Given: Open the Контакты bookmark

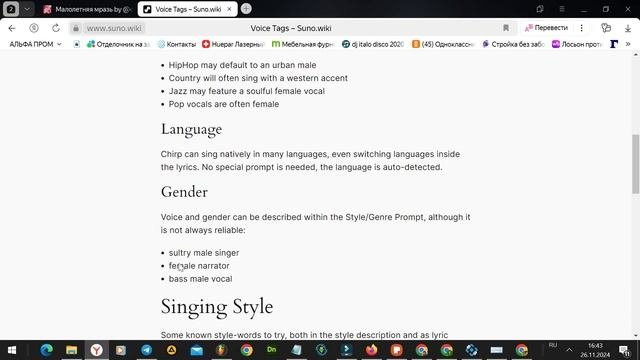Looking at the screenshot, I should pyautogui.click(x=177, y=44).
